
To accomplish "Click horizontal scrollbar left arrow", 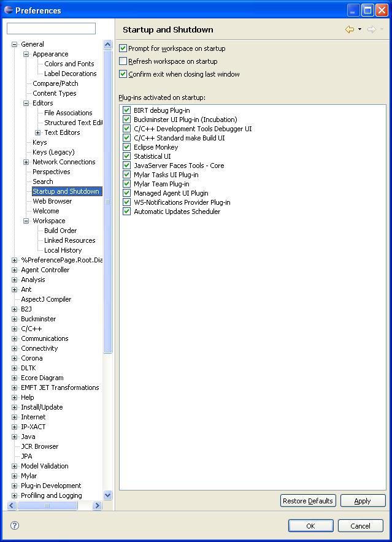I will pos(12,505).
